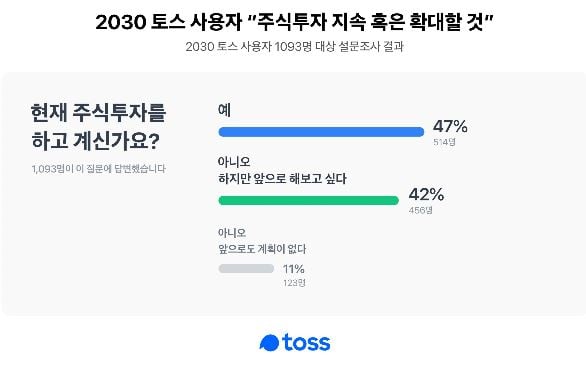Click the 456명 count under 42%
Viewport: 586px width, 368px height.
[420, 210]
